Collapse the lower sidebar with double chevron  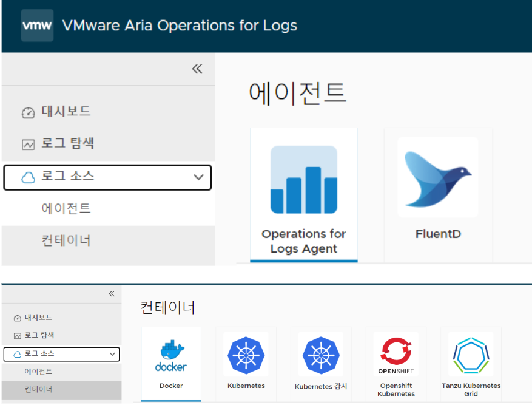click(x=112, y=294)
